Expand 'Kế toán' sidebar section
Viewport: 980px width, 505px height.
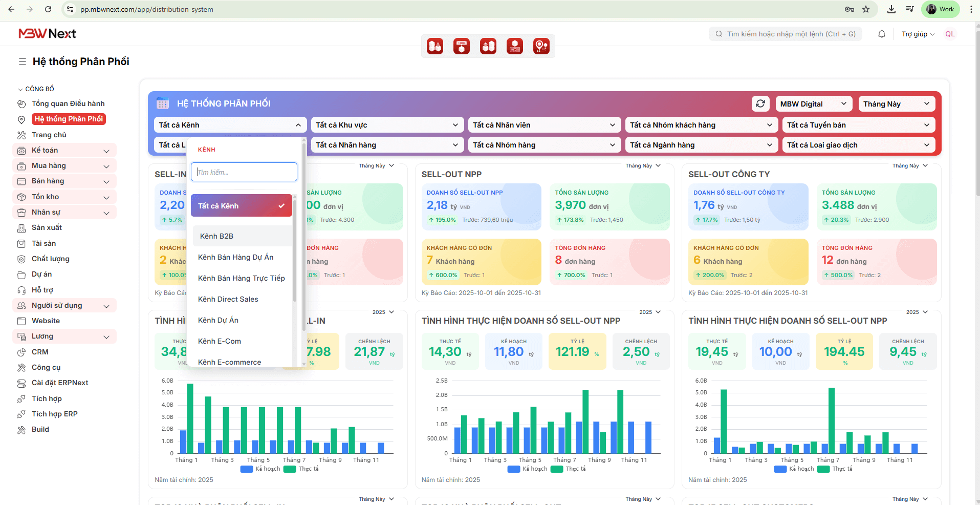coord(64,151)
